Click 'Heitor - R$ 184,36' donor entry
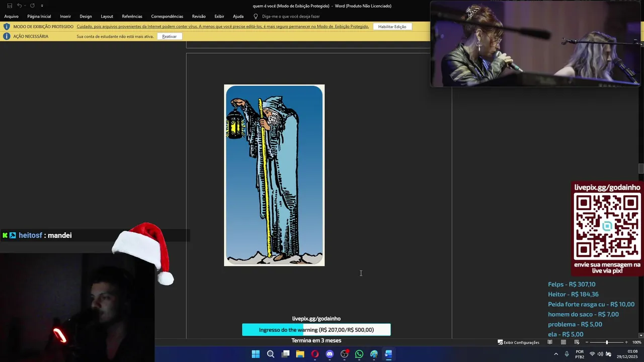 click(573, 294)
